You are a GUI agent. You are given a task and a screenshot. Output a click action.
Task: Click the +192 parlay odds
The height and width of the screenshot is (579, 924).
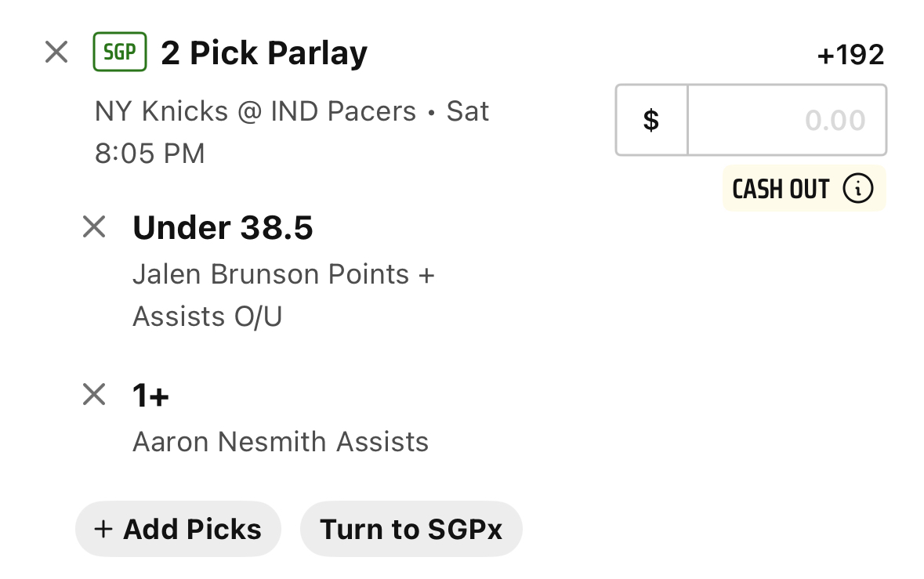click(x=850, y=55)
